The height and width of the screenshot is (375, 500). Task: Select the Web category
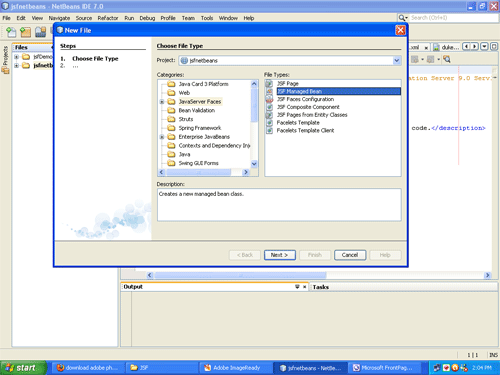click(x=184, y=93)
